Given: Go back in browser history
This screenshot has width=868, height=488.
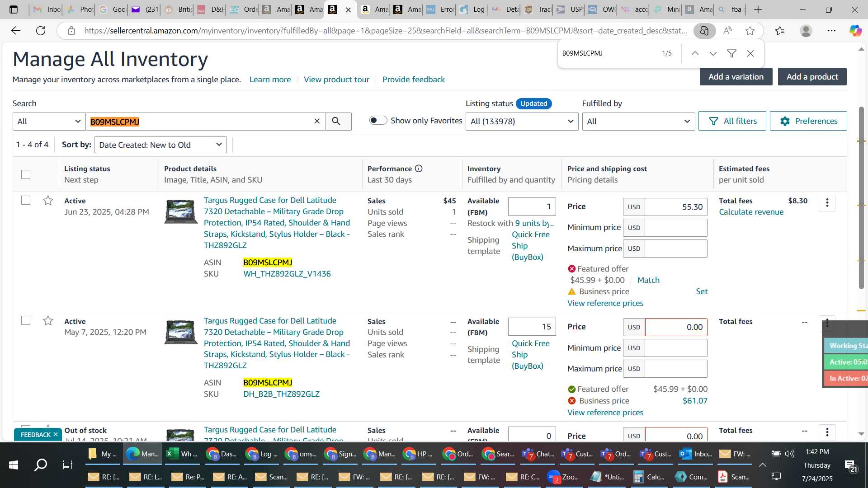Looking at the screenshot, I should pyautogui.click(x=16, y=31).
